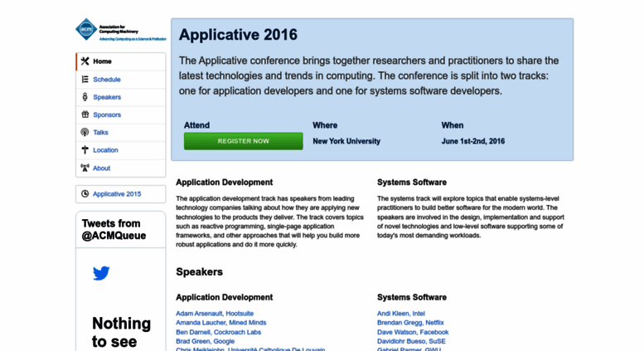Click the Sponsors gift icon
Screen dimensions: 644x351
[85, 115]
